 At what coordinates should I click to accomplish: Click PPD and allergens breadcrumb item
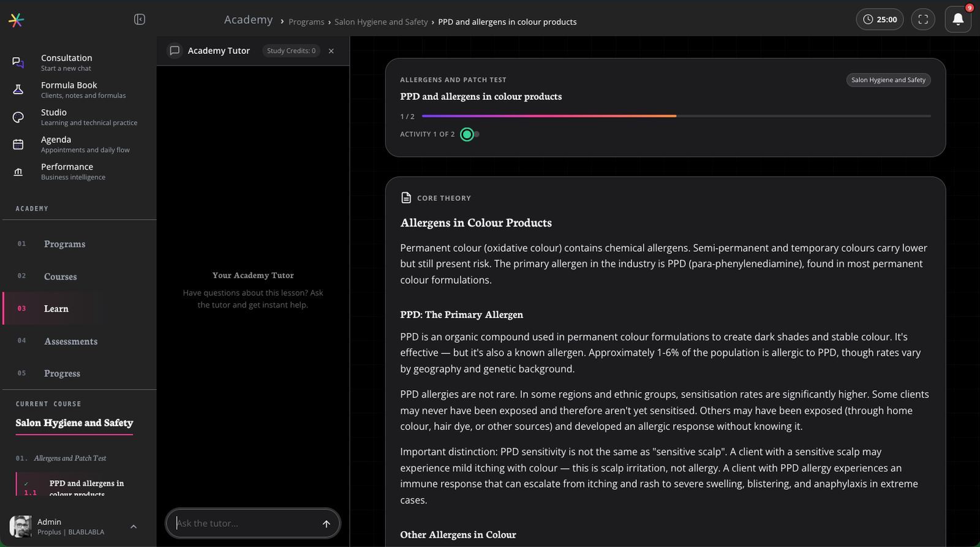click(x=507, y=22)
